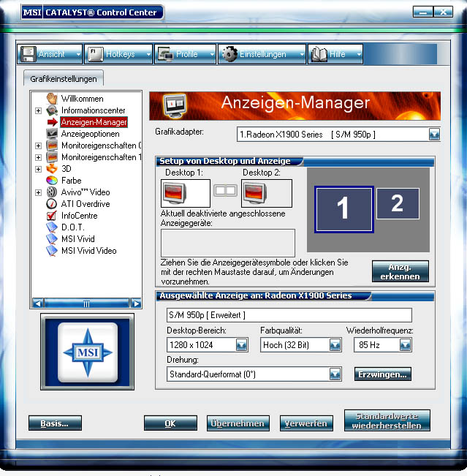Select Willkommen in the tree
Viewport: 467px width, 476px height.
83,99
